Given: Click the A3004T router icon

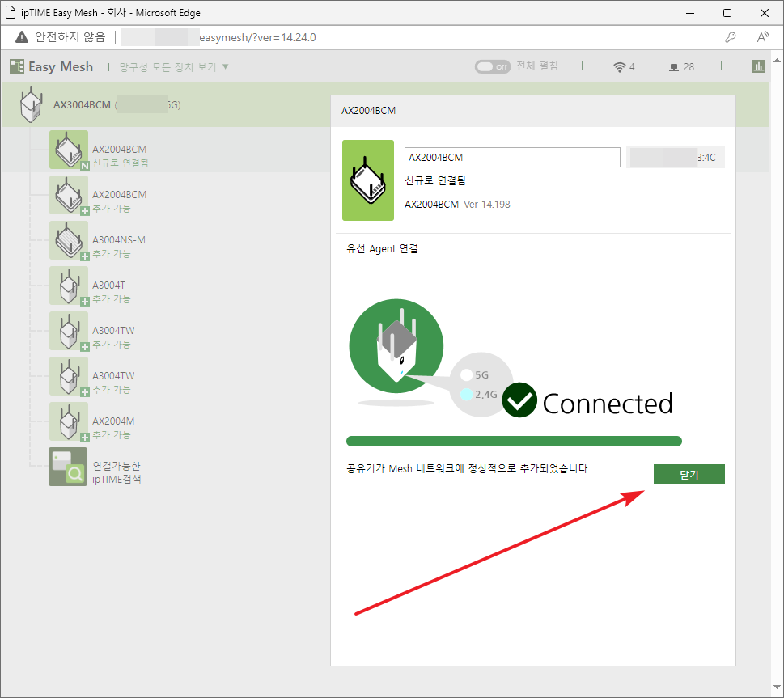Looking at the screenshot, I should [69, 286].
